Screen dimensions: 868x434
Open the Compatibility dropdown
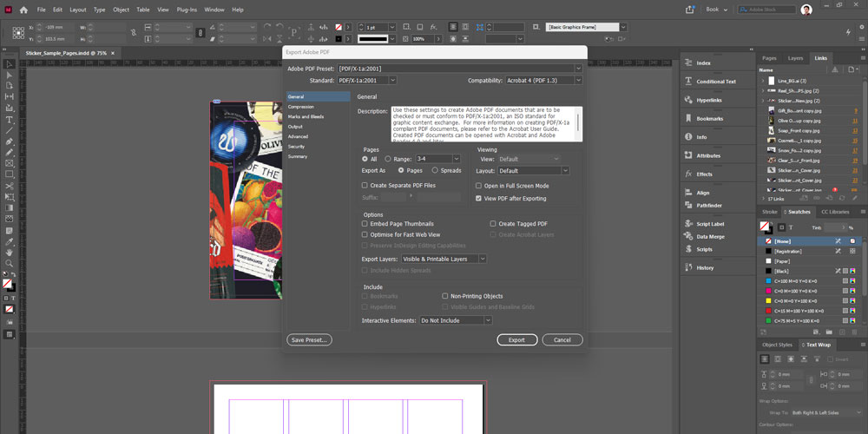(x=543, y=80)
